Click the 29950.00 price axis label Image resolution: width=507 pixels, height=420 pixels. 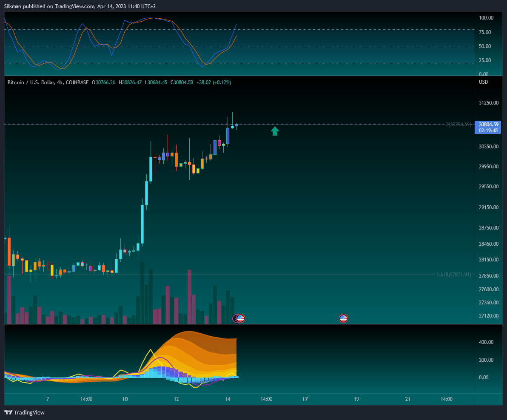[x=489, y=166]
